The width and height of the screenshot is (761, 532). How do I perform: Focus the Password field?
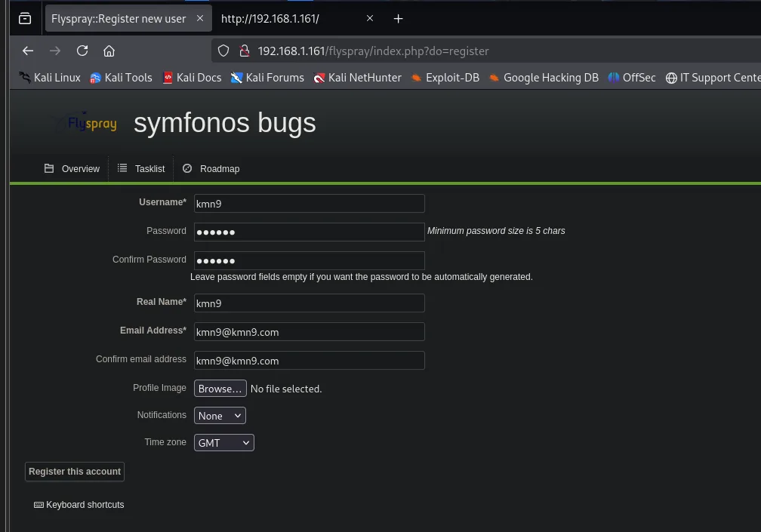310,232
